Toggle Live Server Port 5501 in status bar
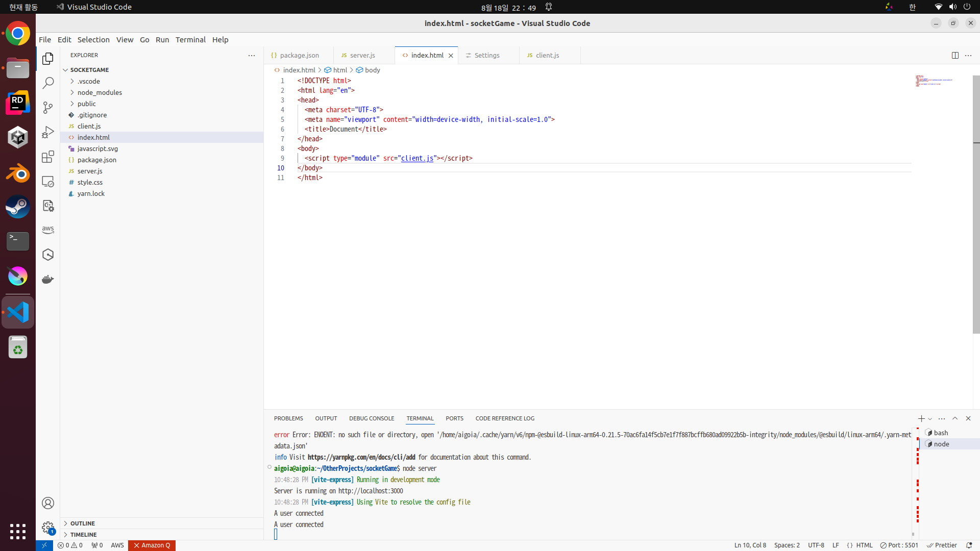The height and width of the screenshot is (551, 980). (899, 545)
